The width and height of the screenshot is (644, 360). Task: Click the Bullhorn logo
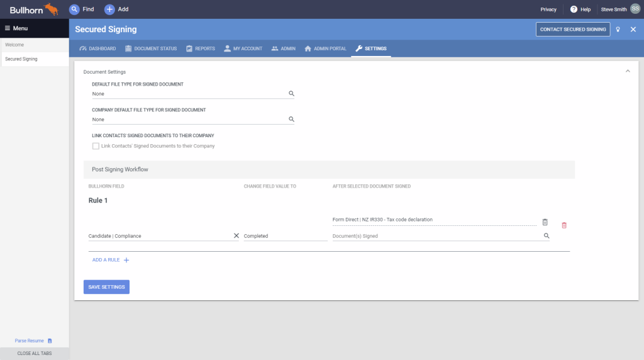(x=34, y=9)
